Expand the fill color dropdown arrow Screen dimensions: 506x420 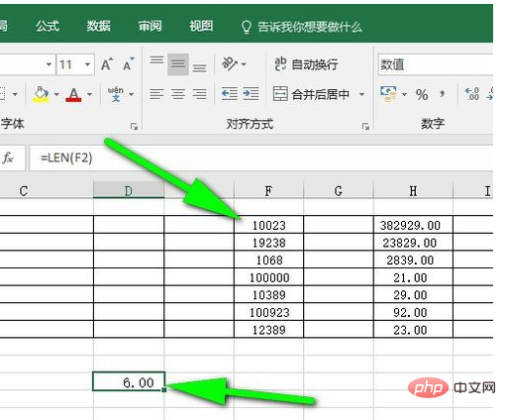[56, 94]
